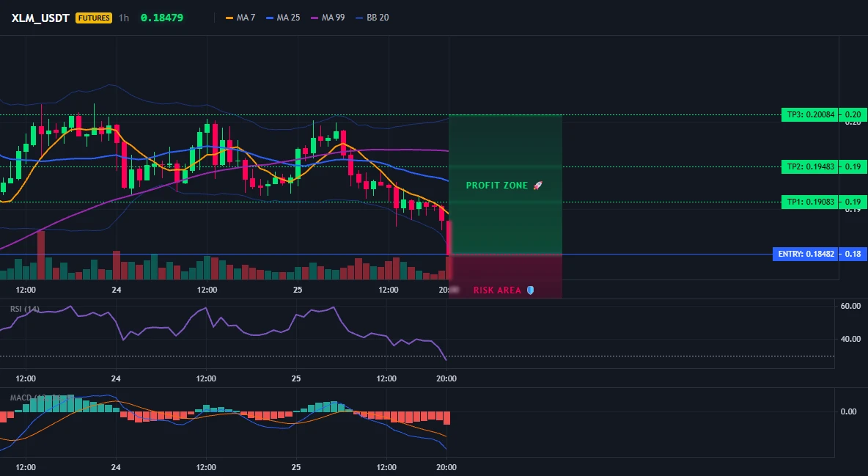Click the PROFIT ZONE text
Image resolution: width=868 pixels, height=476 pixels.
click(496, 186)
